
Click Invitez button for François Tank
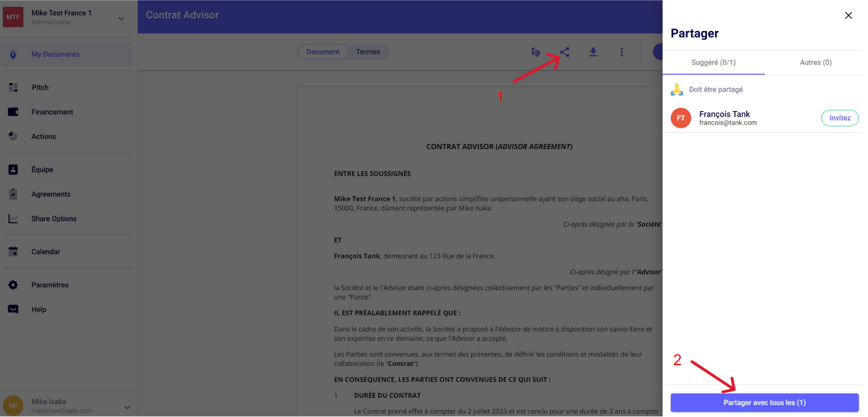click(839, 118)
